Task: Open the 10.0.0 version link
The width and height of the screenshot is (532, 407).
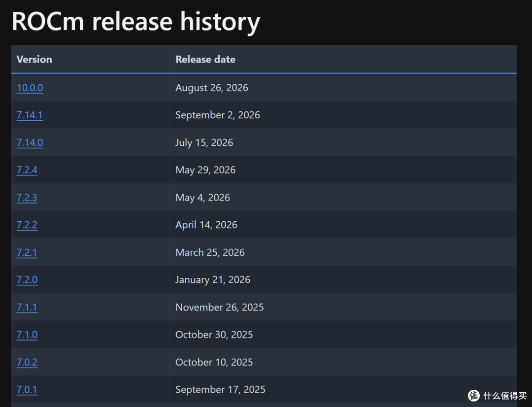Action: coord(30,88)
